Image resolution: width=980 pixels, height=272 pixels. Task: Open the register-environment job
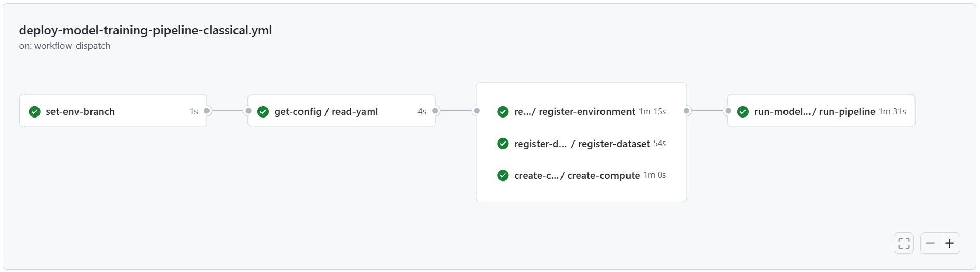pos(581,111)
